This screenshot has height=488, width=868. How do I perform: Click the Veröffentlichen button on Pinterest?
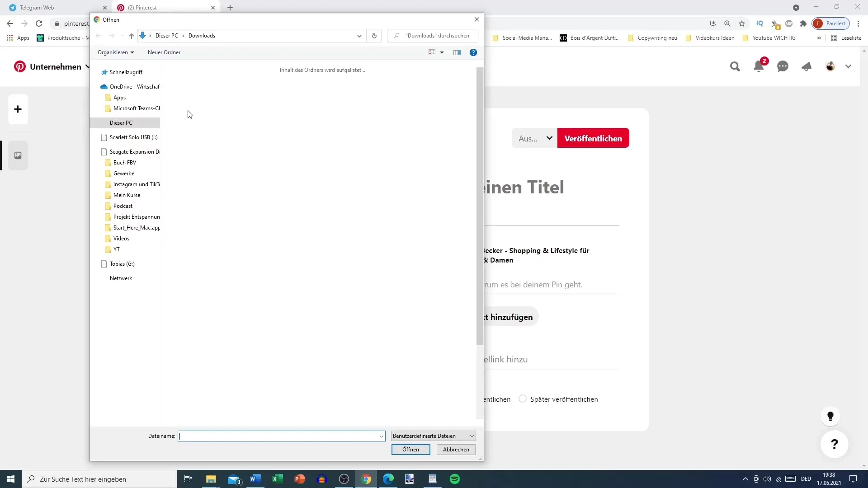[x=593, y=138]
